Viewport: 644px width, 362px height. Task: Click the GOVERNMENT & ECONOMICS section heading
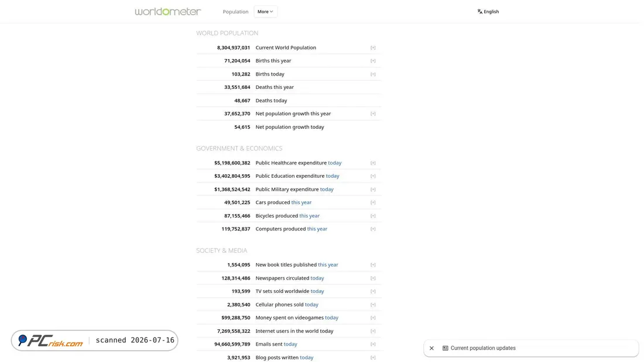coord(239,149)
